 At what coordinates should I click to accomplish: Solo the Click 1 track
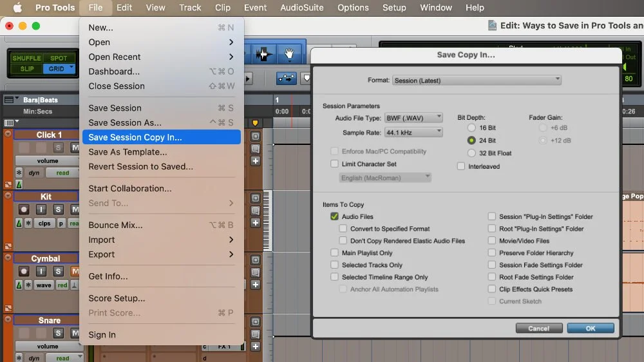(x=59, y=148)
